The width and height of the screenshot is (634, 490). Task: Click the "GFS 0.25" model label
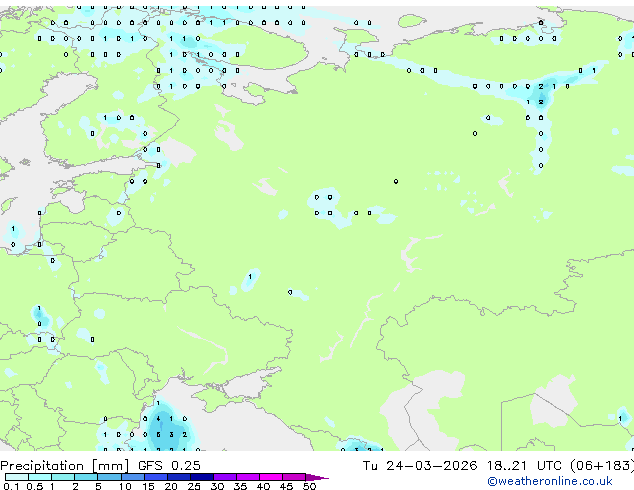pos(169,466)
